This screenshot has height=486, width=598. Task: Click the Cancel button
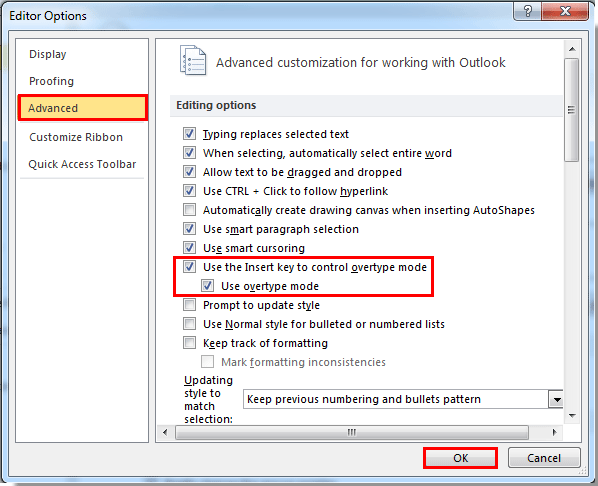(x=544, y=458)
